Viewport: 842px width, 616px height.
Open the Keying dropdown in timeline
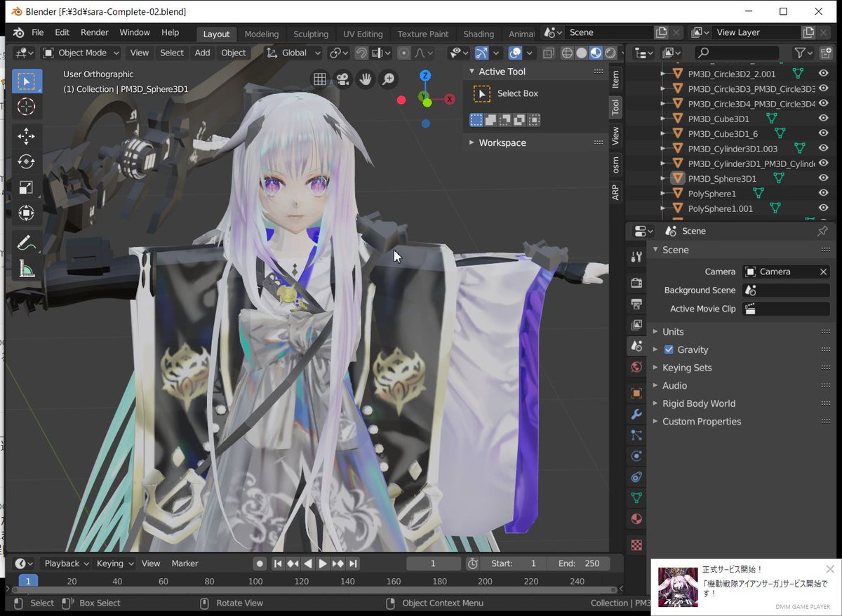click(x=115, y=563)
